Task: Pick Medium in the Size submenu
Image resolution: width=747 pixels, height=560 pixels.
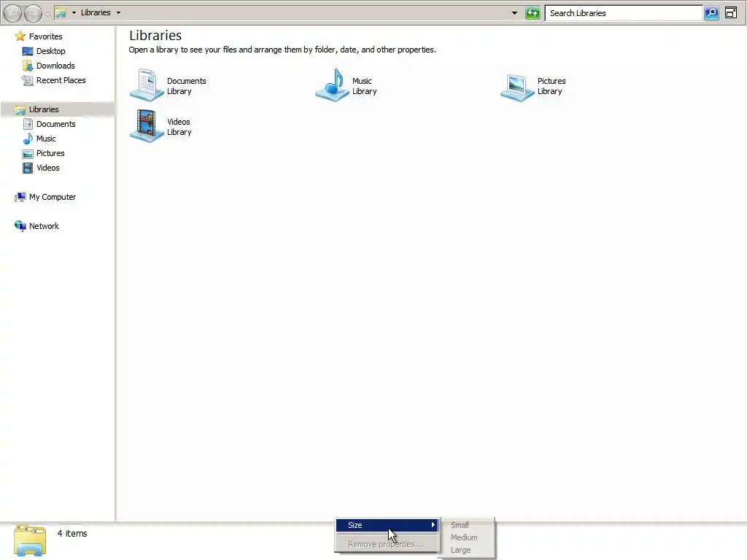Action: pyautogui.click(x=464, y=537)
